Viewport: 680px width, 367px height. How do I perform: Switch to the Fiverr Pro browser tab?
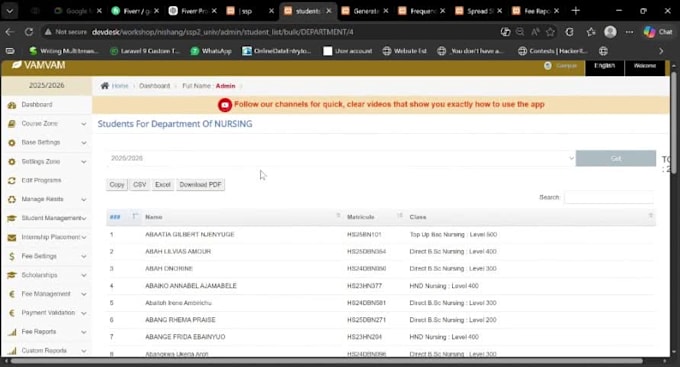click(x=193, y=11)
